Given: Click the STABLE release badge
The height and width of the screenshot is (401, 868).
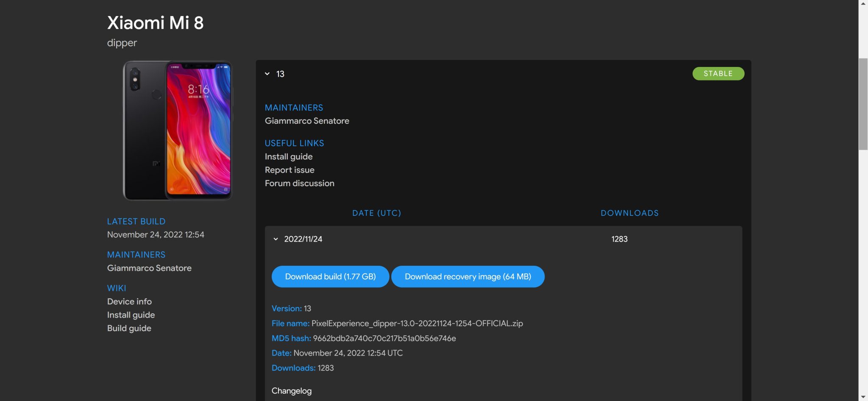Looking at the screenshot, I should (x=718, y=73).
